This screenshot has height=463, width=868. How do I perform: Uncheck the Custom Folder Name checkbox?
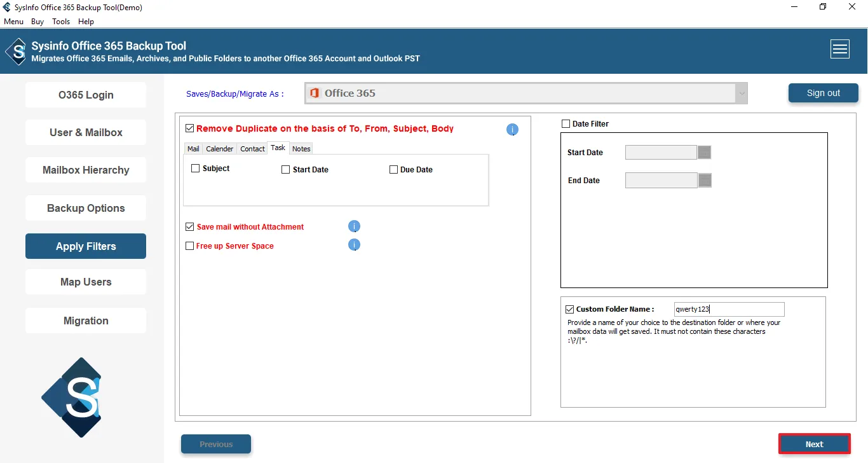[x=569, y=310]
